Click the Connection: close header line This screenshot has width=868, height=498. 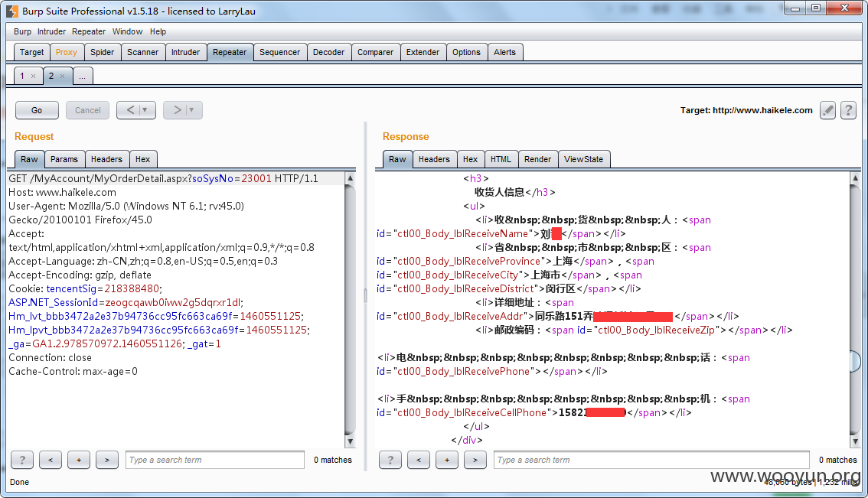(x=51, y=357)
